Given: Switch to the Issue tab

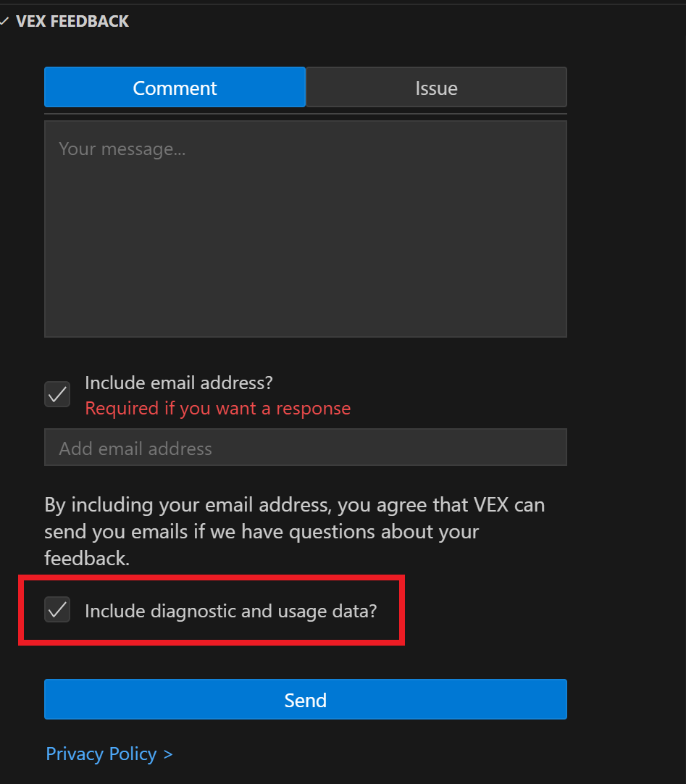Looking at the screenshot, I should [436, 88].
